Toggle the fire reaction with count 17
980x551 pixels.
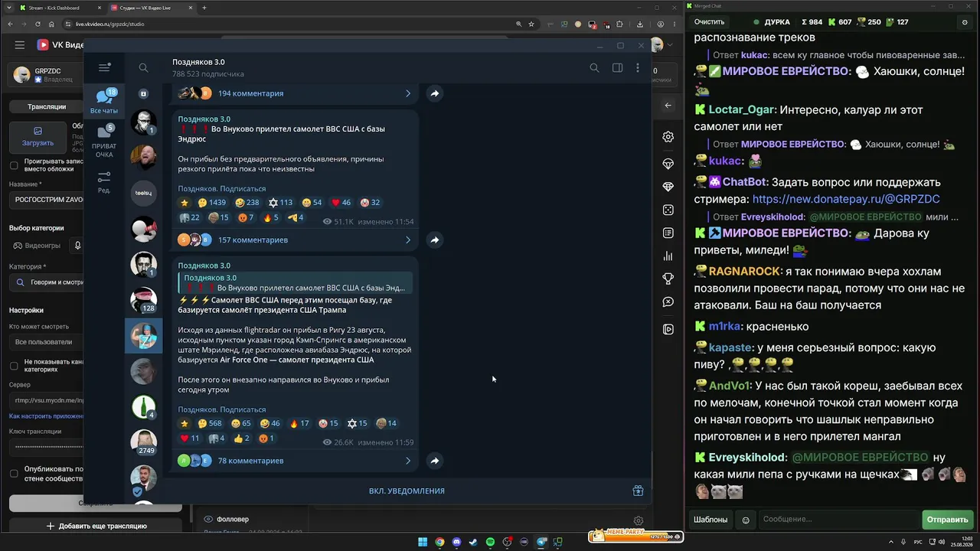pos(301,423)
